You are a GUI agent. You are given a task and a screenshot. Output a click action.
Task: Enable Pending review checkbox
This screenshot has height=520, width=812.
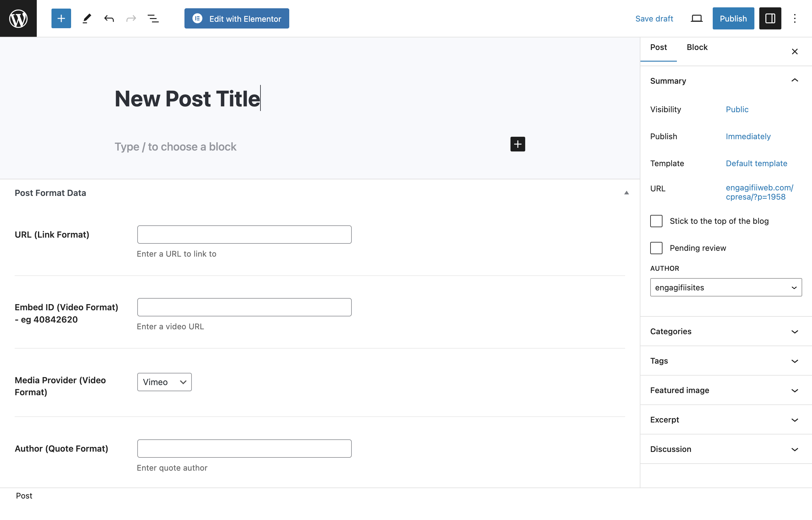656,248
